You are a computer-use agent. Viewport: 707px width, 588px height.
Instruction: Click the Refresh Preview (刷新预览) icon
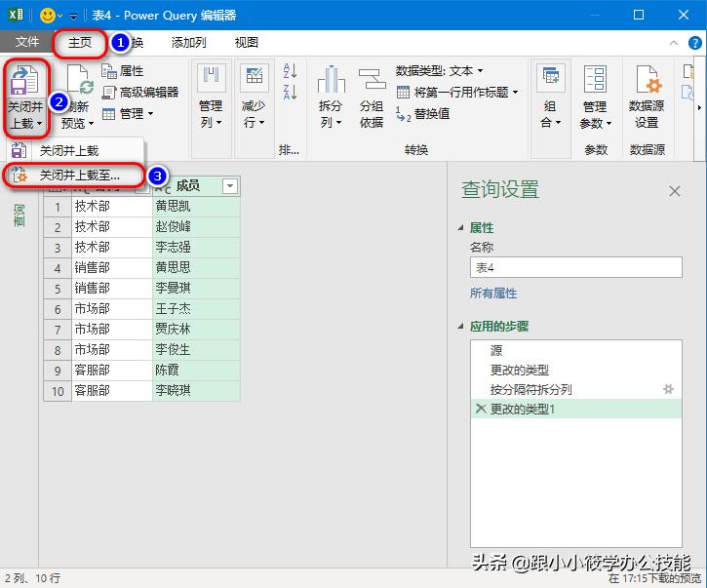coord(79,80)
